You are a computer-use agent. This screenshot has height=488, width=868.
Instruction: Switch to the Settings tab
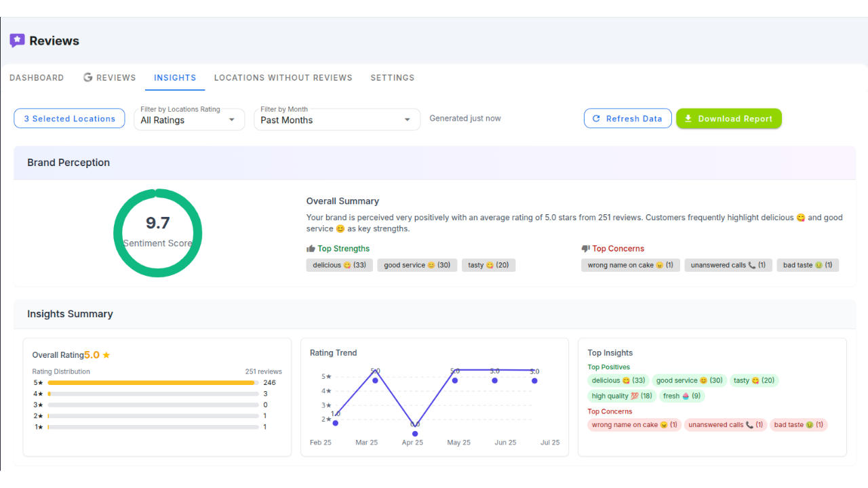pos(392,77)
